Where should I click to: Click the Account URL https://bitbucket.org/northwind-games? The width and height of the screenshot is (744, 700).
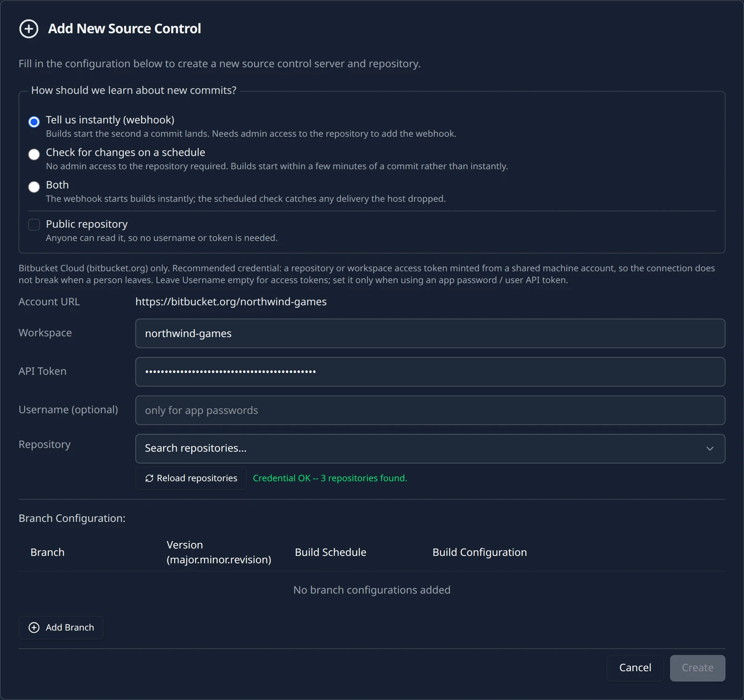point(231,302)
